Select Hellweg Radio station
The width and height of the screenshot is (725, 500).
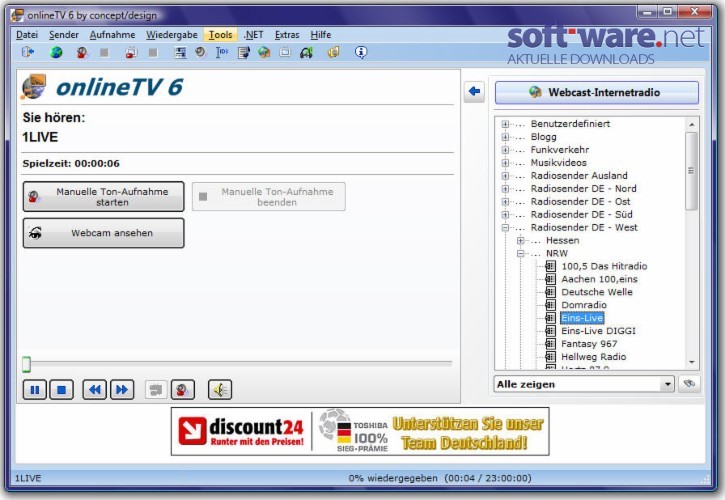594,357
